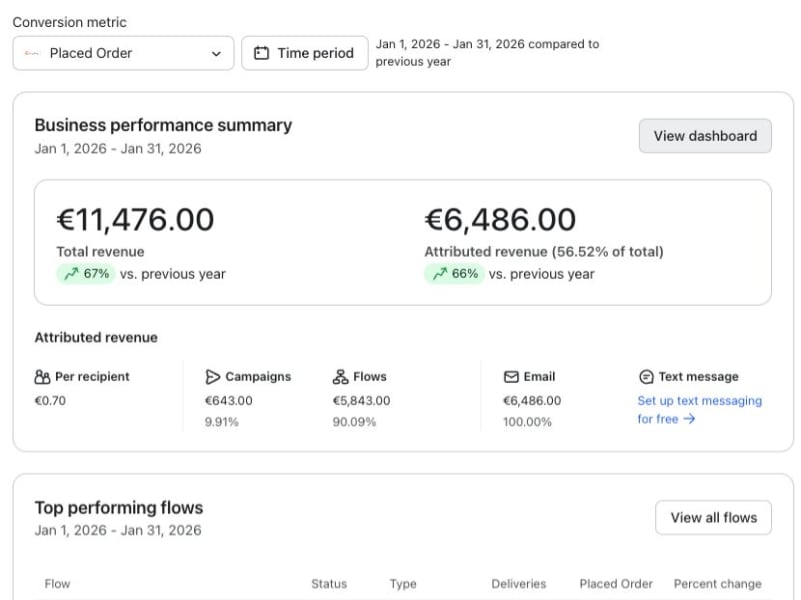Viewport: 801px width, 600px height.
Task: Click the Percent change column header
Action: (717, 584)
